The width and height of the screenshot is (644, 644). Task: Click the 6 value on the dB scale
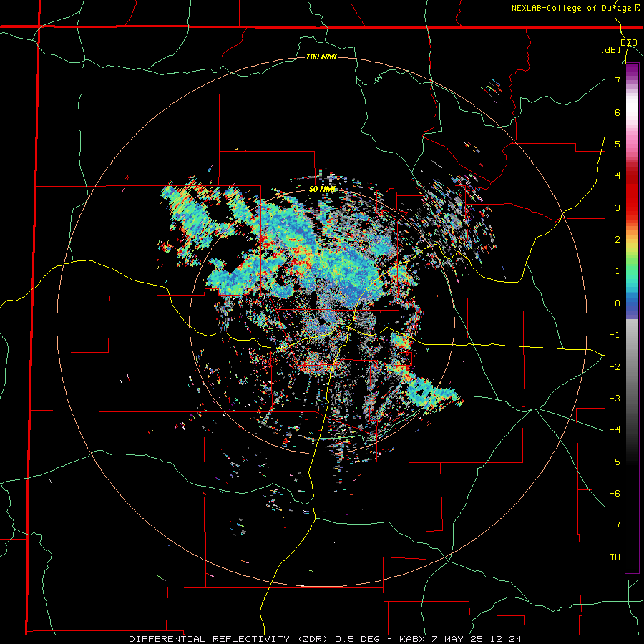pos(618,112)
